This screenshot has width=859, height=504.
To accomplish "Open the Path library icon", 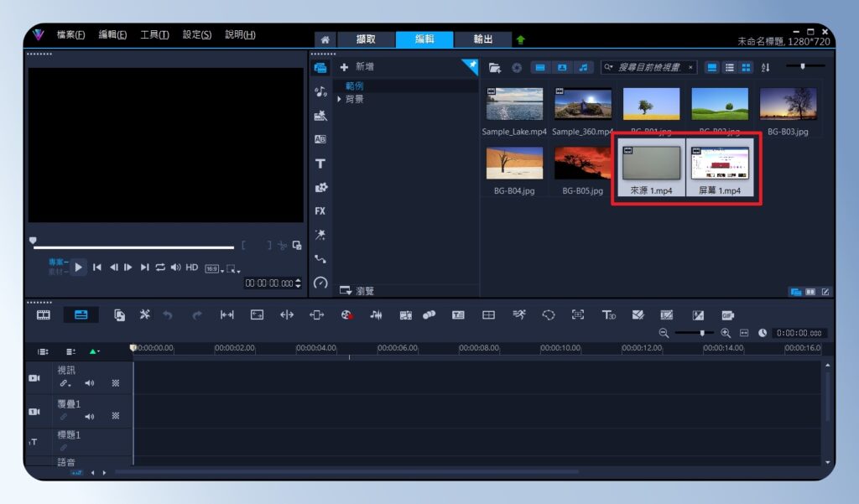I will tap(320, 259).
